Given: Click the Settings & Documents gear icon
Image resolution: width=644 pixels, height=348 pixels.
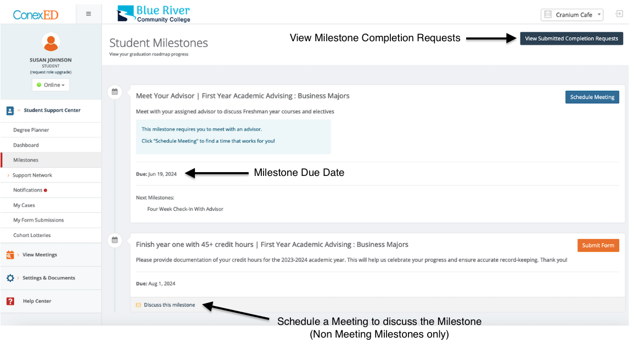Looking at the screenshot, I should point(10,278).
